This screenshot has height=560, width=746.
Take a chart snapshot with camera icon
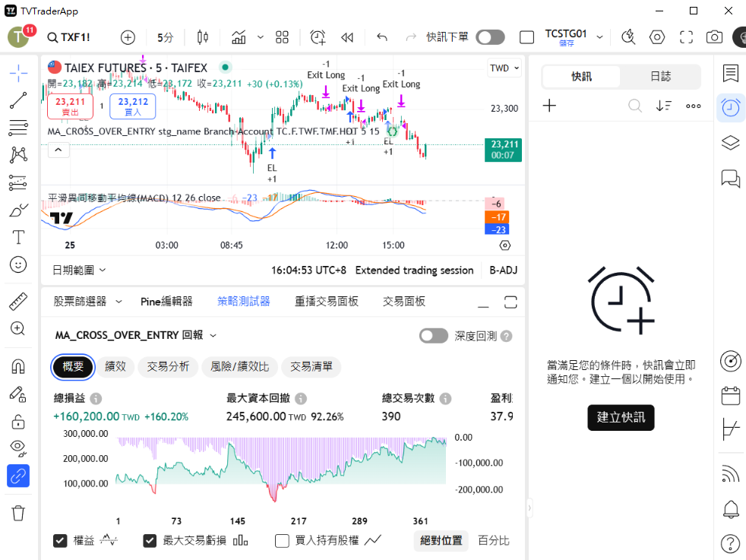pyautogui.click(x=714, y=37)
